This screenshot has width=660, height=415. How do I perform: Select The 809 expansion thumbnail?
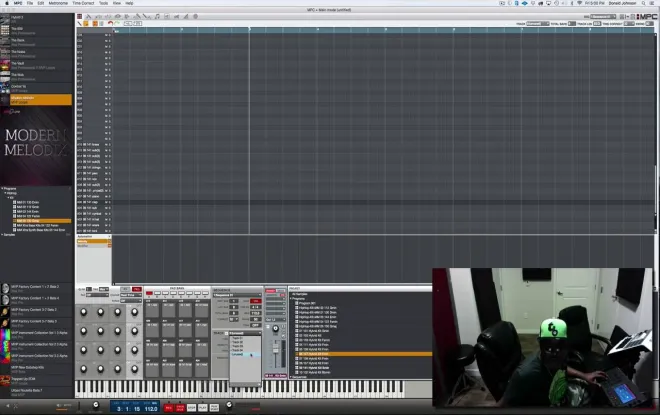point(5,31)
